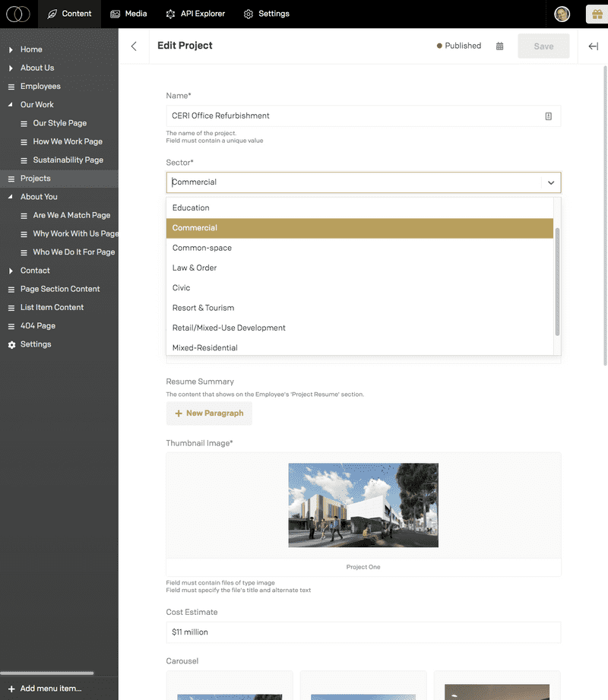This screenshot has height=700, width=608.
Task: Choose Civic from Sector list
Action: 359,288
